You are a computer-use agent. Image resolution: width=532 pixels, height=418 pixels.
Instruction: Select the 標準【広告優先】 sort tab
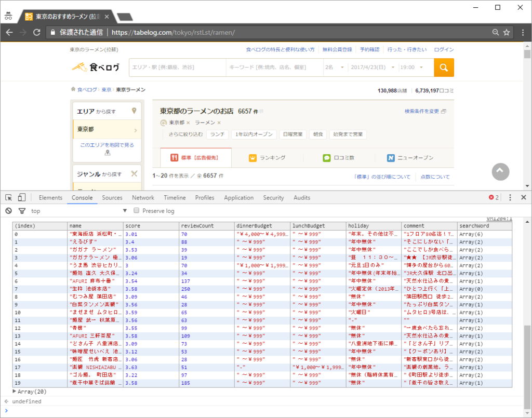tap(196, 158)
